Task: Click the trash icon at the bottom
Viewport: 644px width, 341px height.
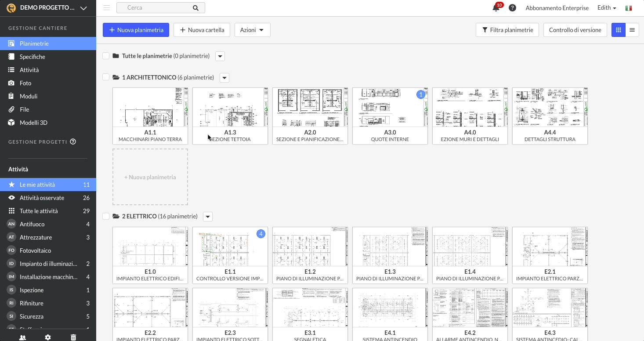Action: pos(73,337)
